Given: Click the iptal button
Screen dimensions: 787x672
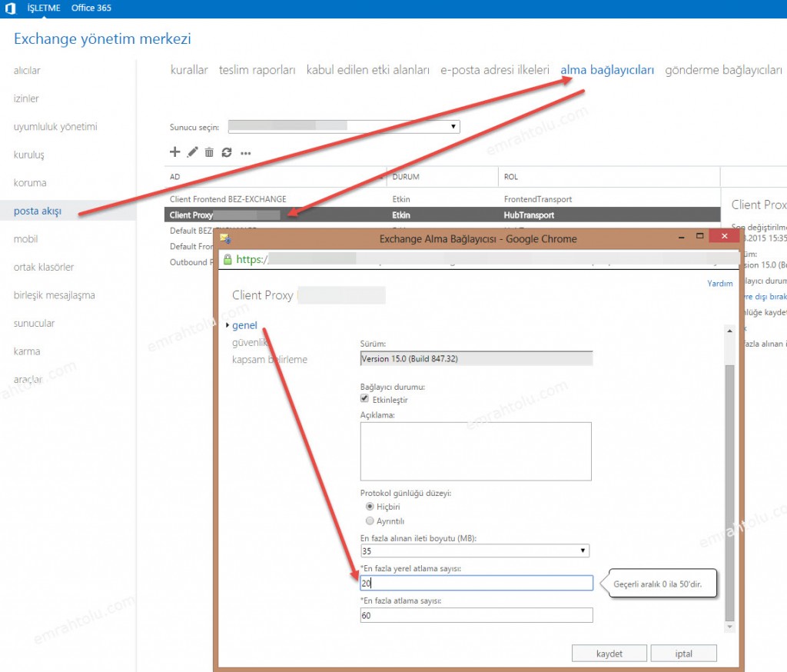Looking at the screenshot, I should tap(683, 654).
